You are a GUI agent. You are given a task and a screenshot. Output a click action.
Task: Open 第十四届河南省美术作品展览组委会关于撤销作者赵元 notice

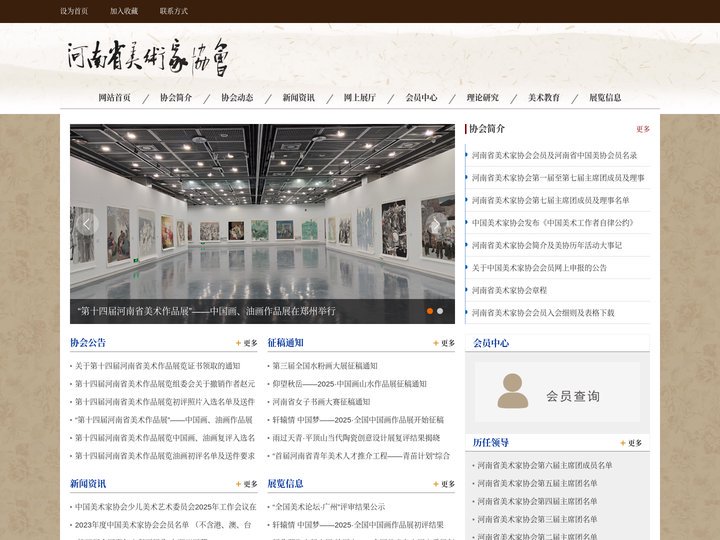pyautogui.click(x=165, y=384)
